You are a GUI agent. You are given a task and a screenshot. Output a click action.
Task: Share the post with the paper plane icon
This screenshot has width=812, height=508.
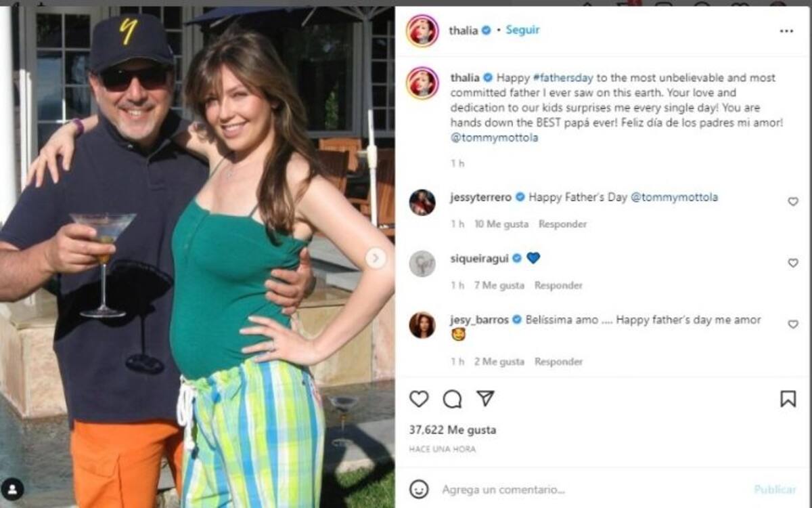click(485, 398)
